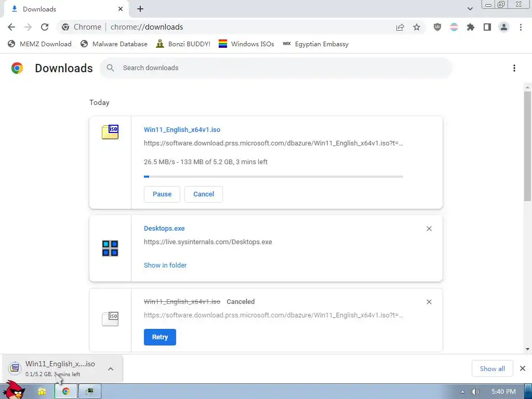Open the uBlock Origin shield extension

pos(437,27)
